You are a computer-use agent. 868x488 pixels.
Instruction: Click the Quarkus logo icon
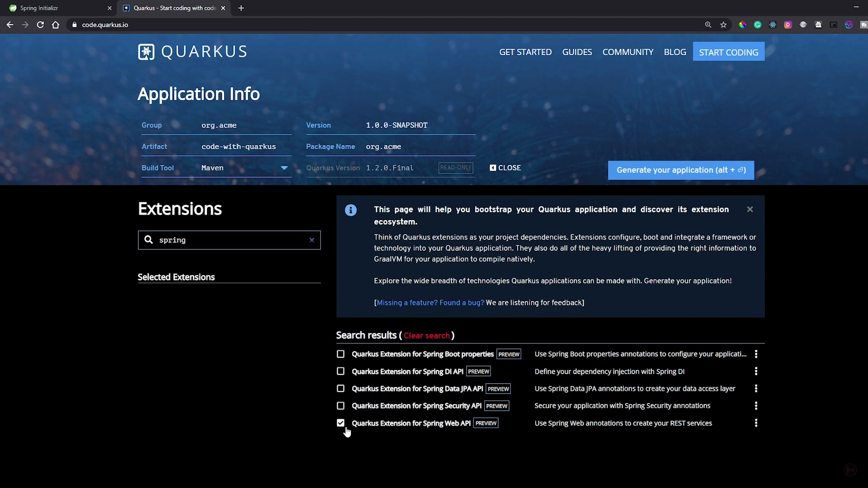[x=146, y=52]
